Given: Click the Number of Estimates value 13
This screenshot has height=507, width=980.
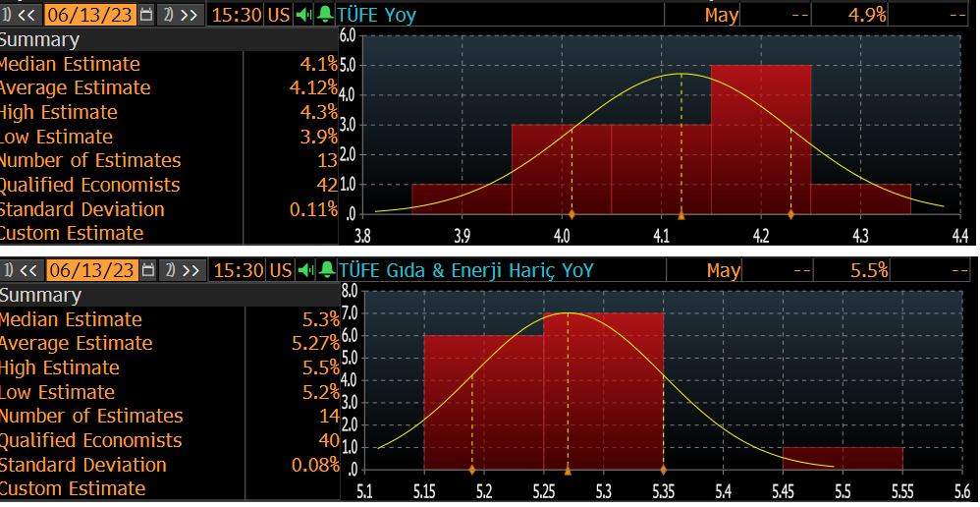Looking at the screenshot, I should 327,161.
